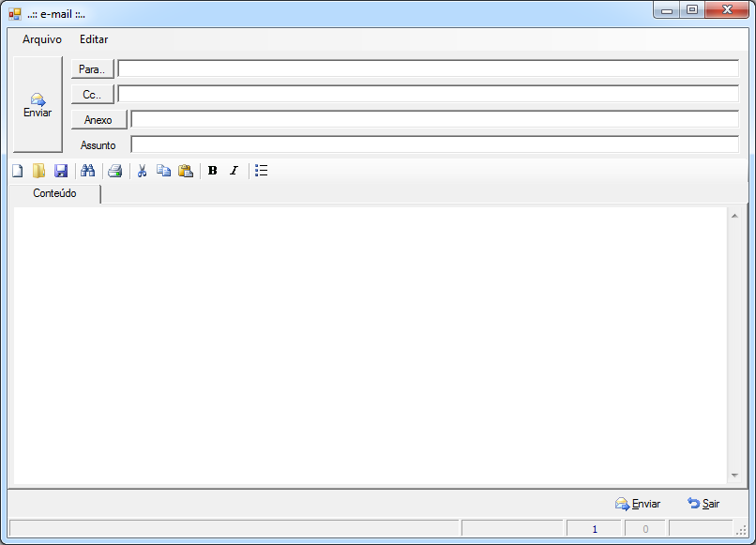Viewport: 756px width, 545px height.
Task: Click the application icon in the title bar
Action: pyautogui.click(x=15, y=14)
